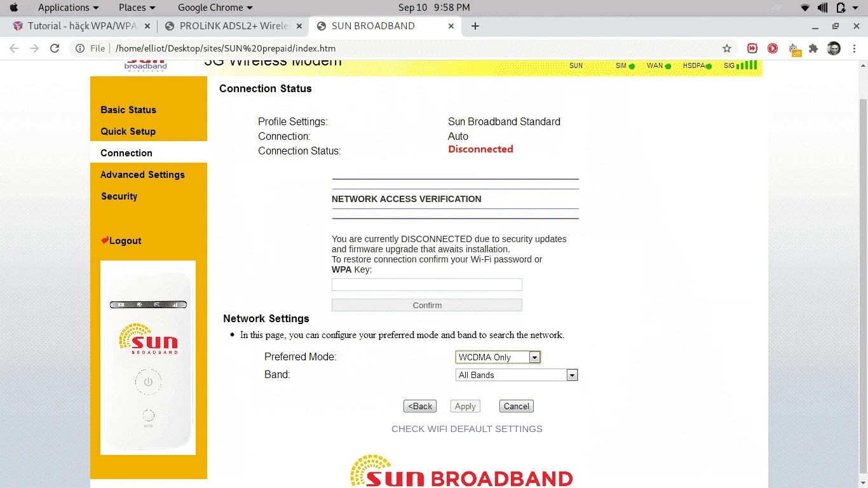Click the NETWORK ACCESS VERIFICATION heading
Viewport: 868px width, 488px height.
click(407, 199)
